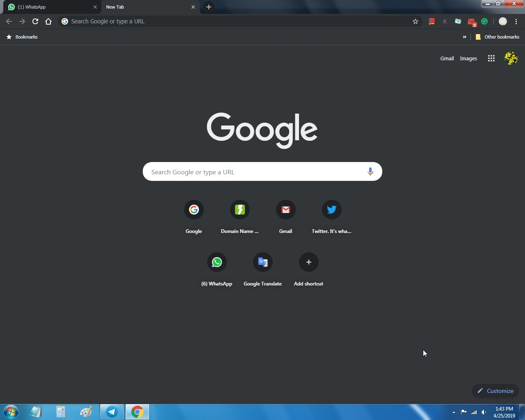
Task: Bookmark this tab with the star icon
Action: click(x=415, y=21)
